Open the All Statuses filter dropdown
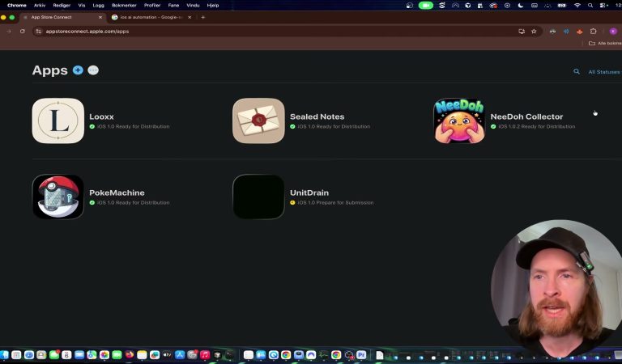The image size is (622, 364). (604, 72)
